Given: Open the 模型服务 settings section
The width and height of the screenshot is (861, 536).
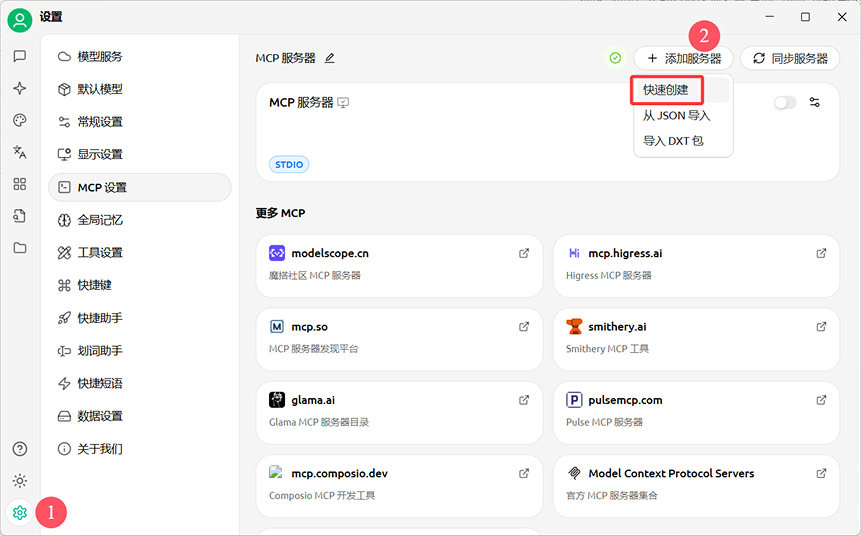Looking at the screenshot, I should pyautogui.click(x=100, y=57).
